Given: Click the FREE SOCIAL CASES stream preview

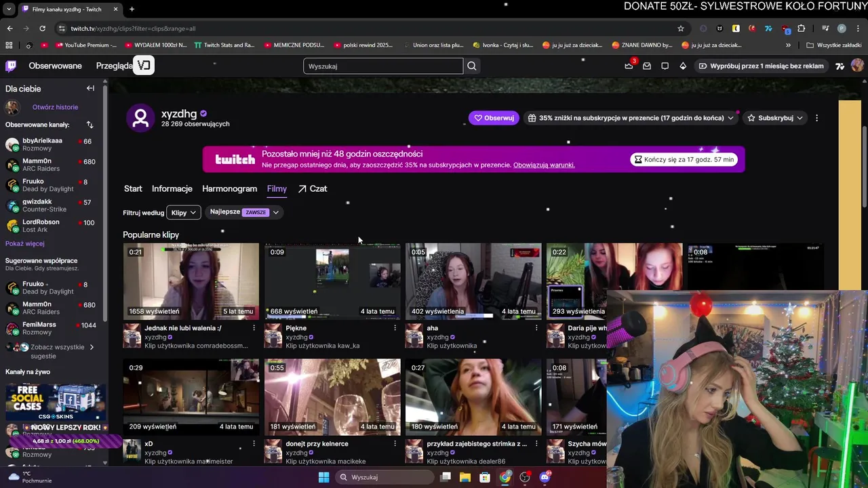Looking at the screenshot, I should click(55, 403).
